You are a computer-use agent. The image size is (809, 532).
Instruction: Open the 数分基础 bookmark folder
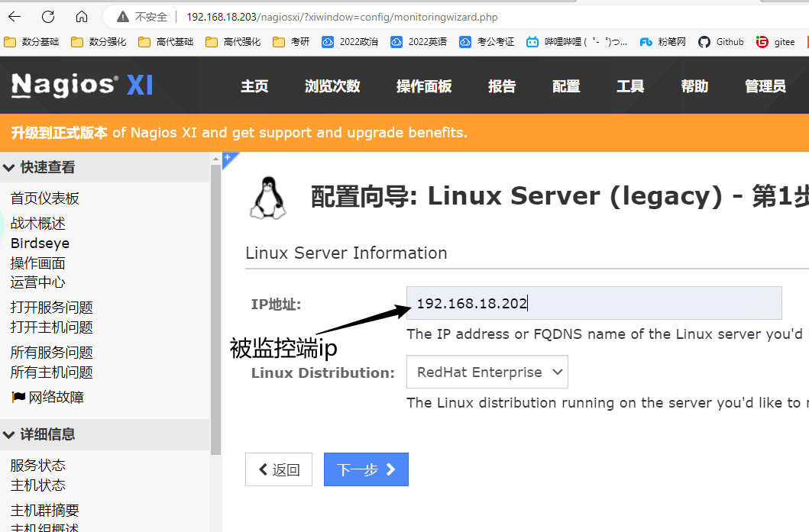[31, 42]
